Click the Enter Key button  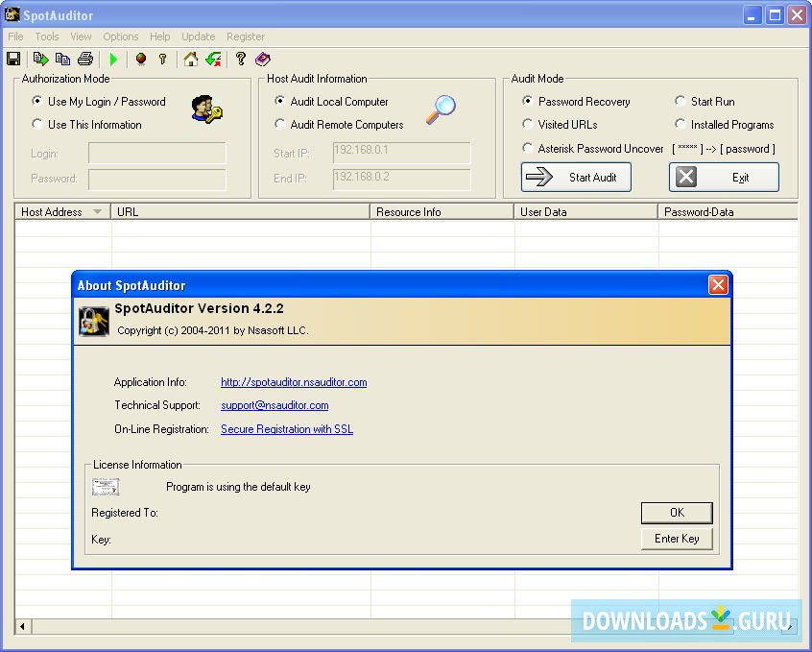(x=677, y=539)
